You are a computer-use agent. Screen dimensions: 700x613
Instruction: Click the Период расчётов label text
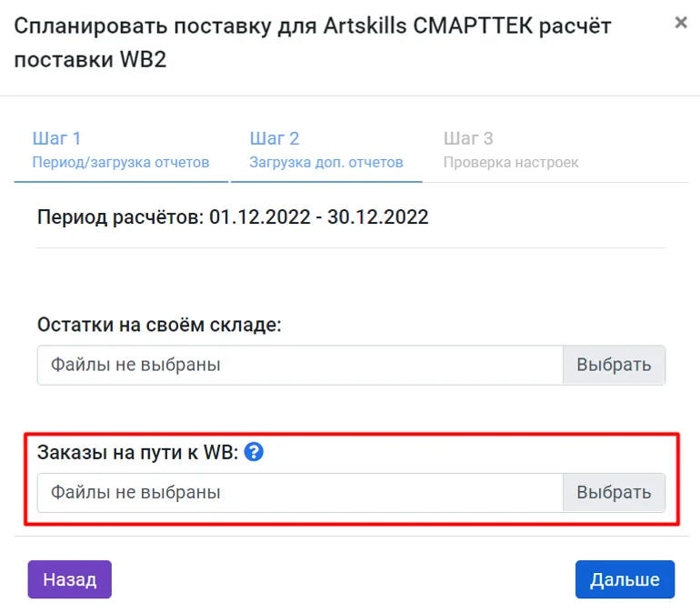pos(121,217)
